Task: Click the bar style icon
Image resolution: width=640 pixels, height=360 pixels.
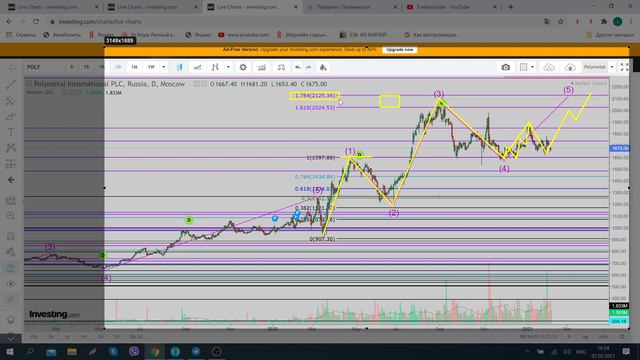Action: [x=215, y=67]
